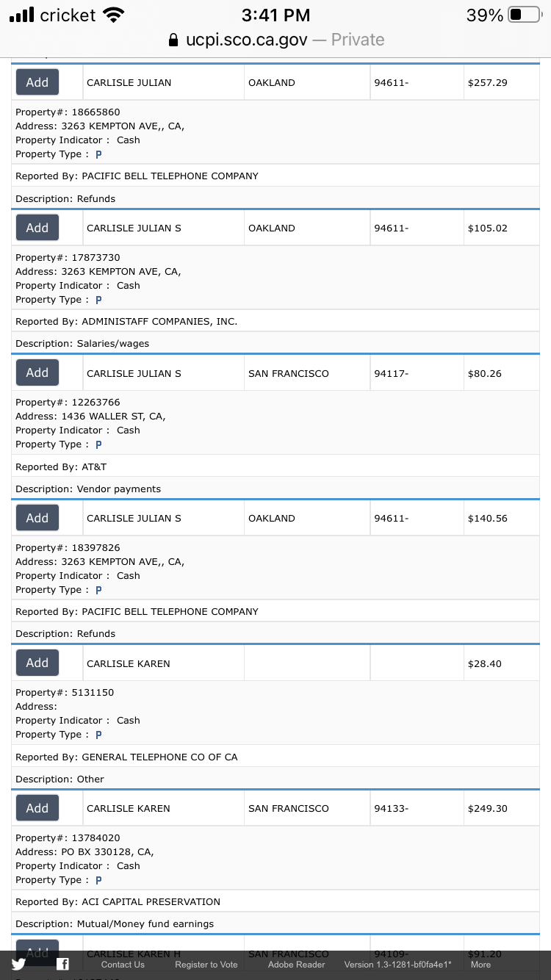Add CARLISLE KAREN $249.30 property
This screenshot has width=551, height=980.
37,808
